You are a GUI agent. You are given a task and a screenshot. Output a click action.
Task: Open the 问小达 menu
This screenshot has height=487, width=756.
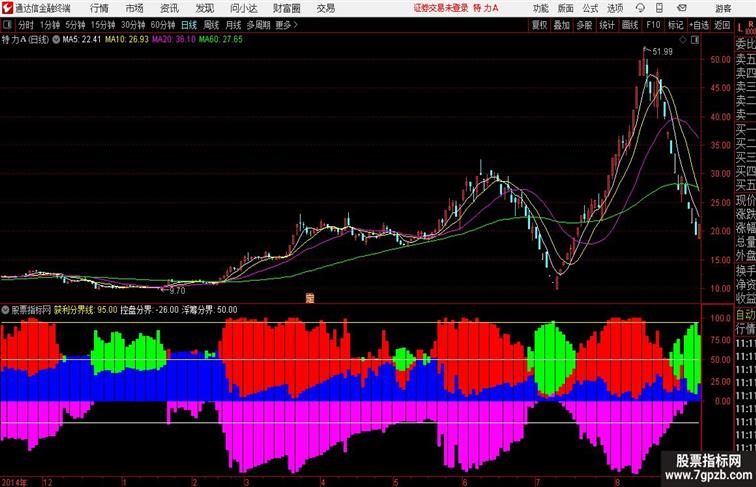(243, 8)
